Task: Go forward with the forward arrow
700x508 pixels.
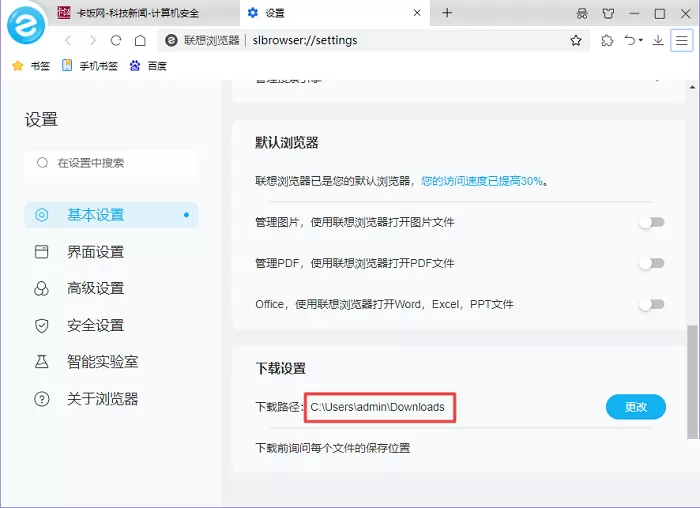Action: (x=92, y=41)
